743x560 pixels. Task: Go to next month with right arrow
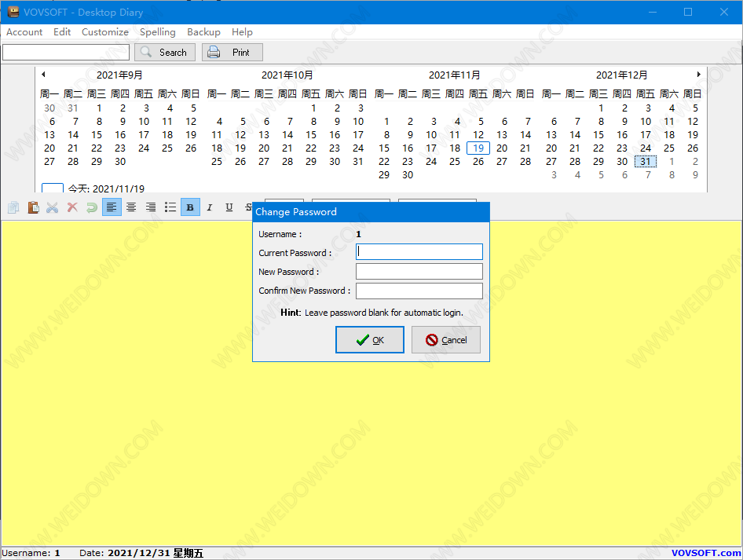[698, 75]
